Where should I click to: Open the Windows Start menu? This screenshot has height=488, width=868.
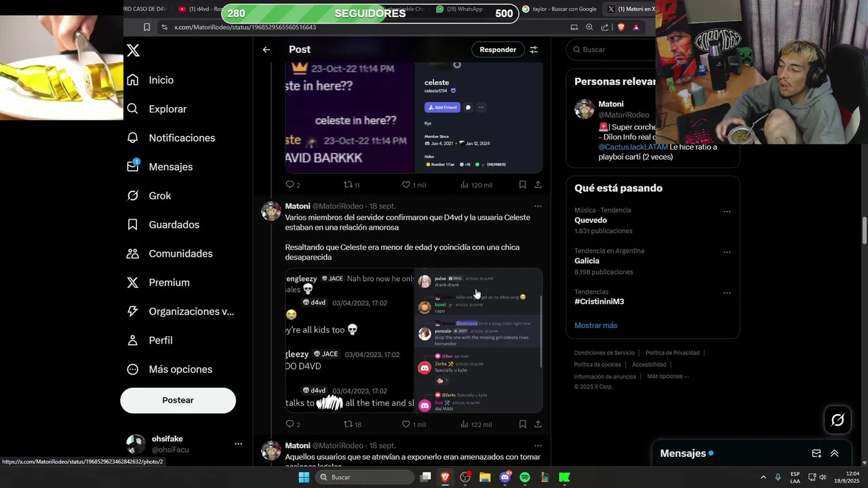[x=304, y=477]
